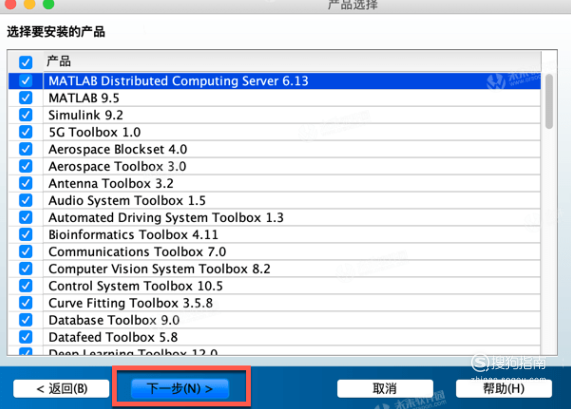Uncheck MATLAB Distributed Computing Server 6.13 checkbox
571x409 pixels.
pos(25,81)
